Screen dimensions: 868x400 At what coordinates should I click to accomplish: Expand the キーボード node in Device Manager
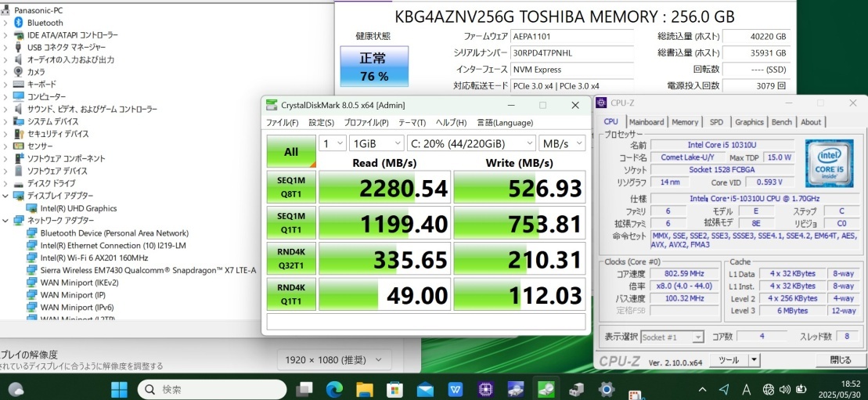click(5, 85)
